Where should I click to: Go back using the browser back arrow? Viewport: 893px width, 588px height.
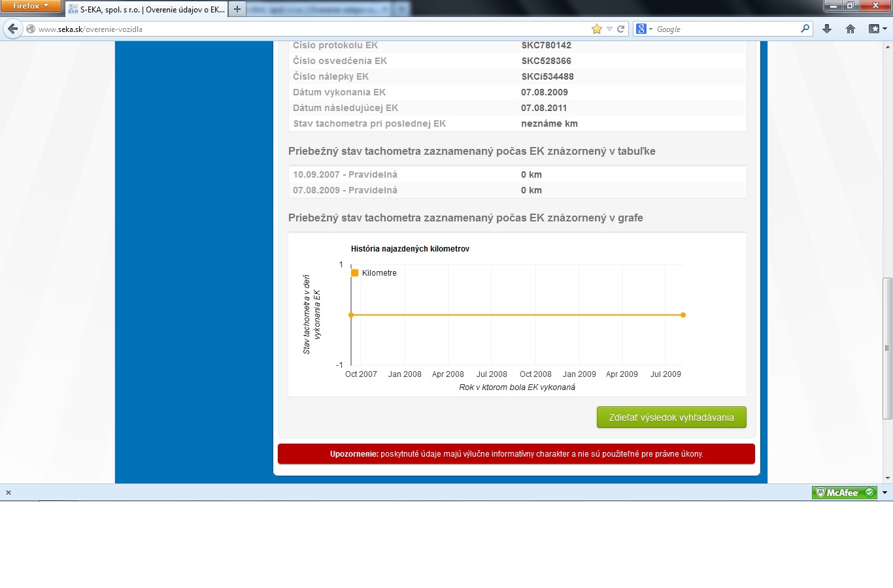[12, 29]
